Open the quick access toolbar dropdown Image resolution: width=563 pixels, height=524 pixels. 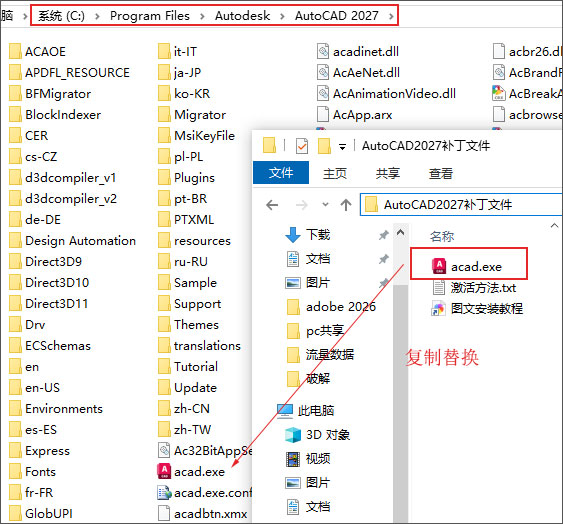343,147
